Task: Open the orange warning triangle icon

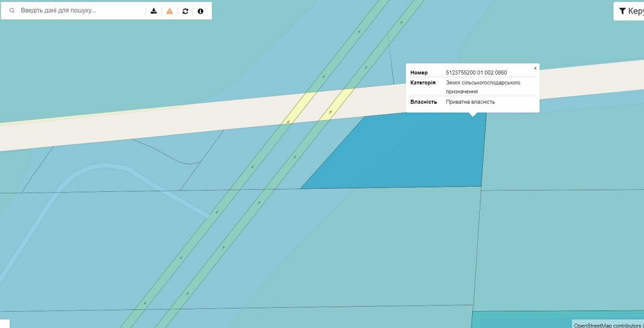Action: click(x=169, y=11)
